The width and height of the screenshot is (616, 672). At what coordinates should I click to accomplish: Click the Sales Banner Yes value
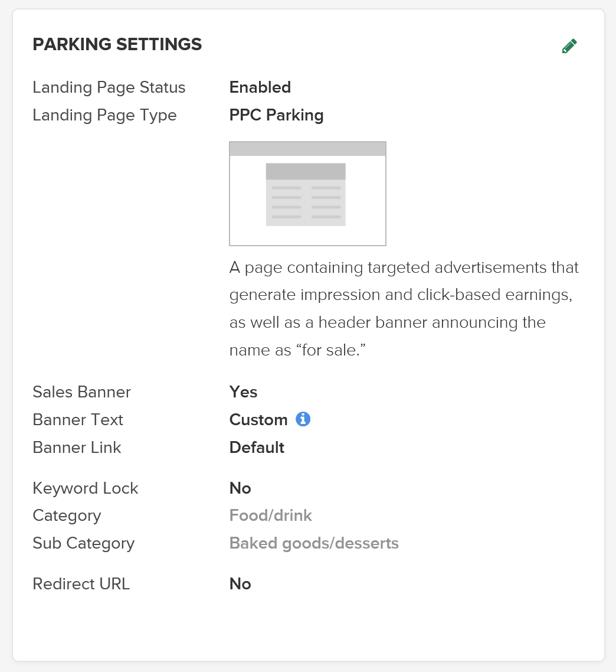tap(243, 392)
